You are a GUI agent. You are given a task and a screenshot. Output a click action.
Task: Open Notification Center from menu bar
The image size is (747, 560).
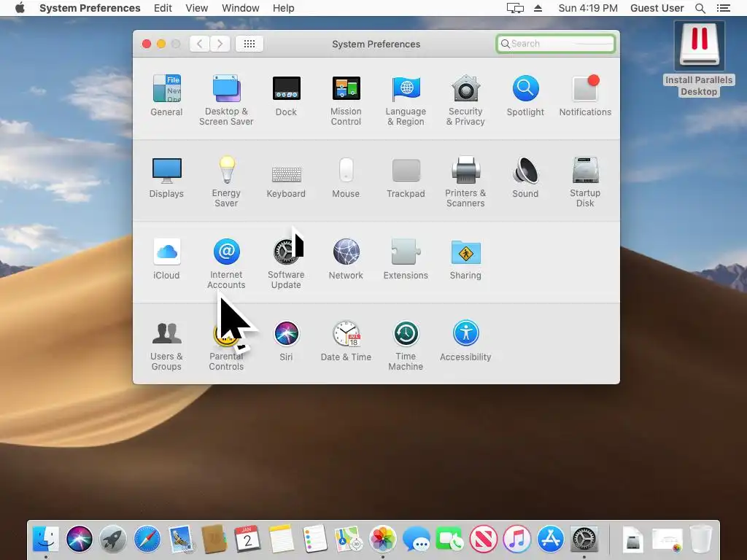pos(723,8)
